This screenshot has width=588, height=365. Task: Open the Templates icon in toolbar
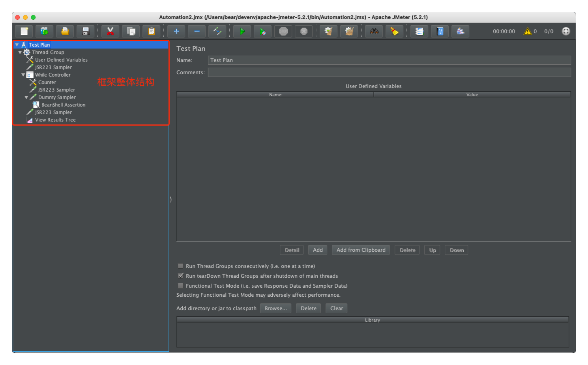click(x=44, y=31)
